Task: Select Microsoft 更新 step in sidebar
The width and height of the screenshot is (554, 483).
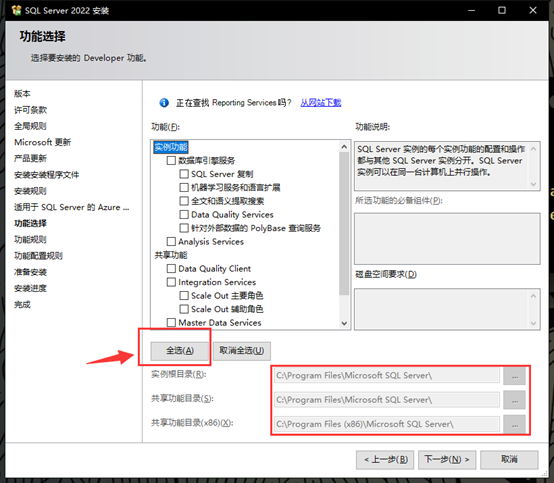Action: tap(42, 142)
